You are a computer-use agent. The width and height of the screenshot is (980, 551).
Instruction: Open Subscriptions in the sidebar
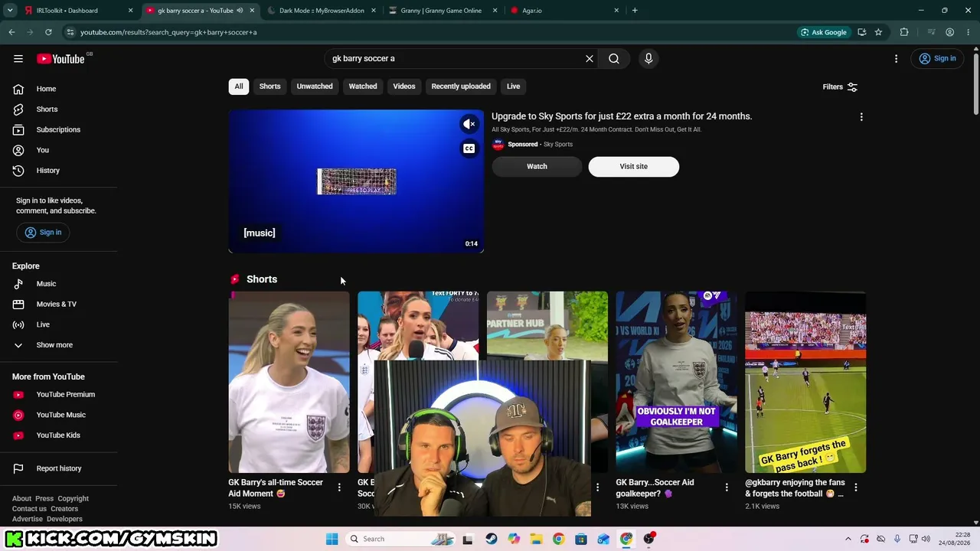59,130
